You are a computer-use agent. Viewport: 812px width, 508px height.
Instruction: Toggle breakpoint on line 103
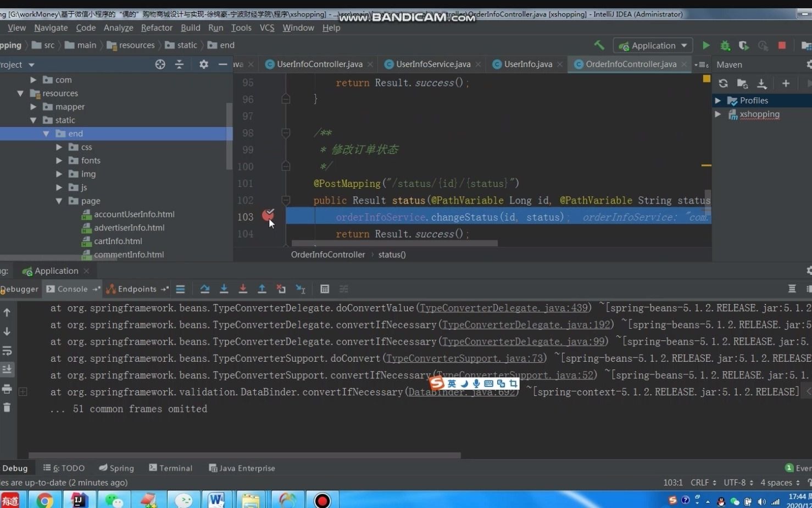268,215
